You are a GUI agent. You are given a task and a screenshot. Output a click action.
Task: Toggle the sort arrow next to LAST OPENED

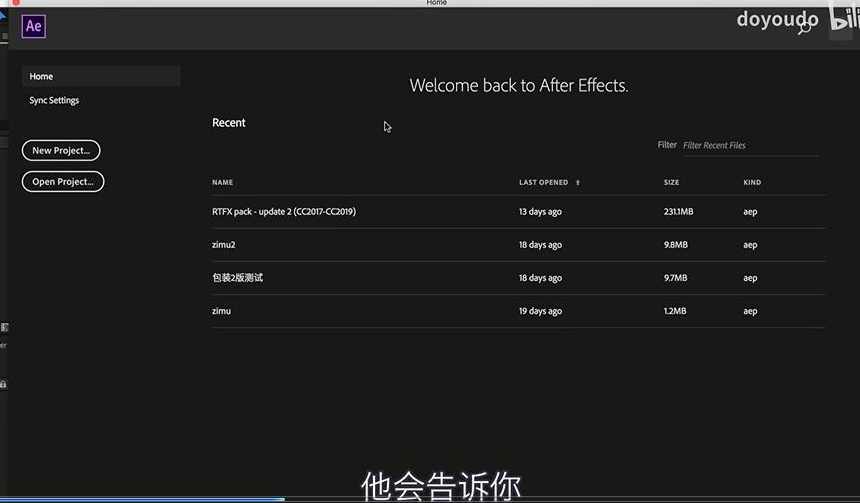578,183
